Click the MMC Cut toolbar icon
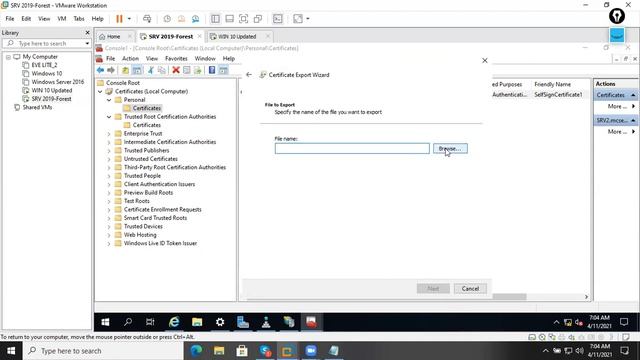This screenshot has width=640, height=360. 151,70
